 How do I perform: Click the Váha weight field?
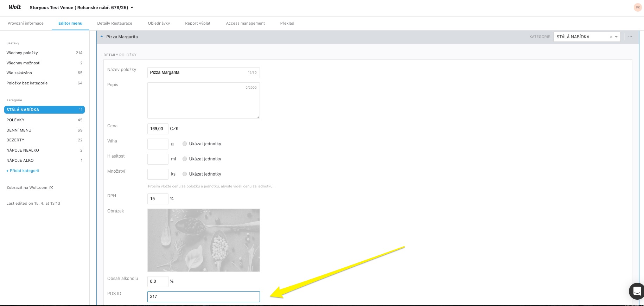click(158, 144)
